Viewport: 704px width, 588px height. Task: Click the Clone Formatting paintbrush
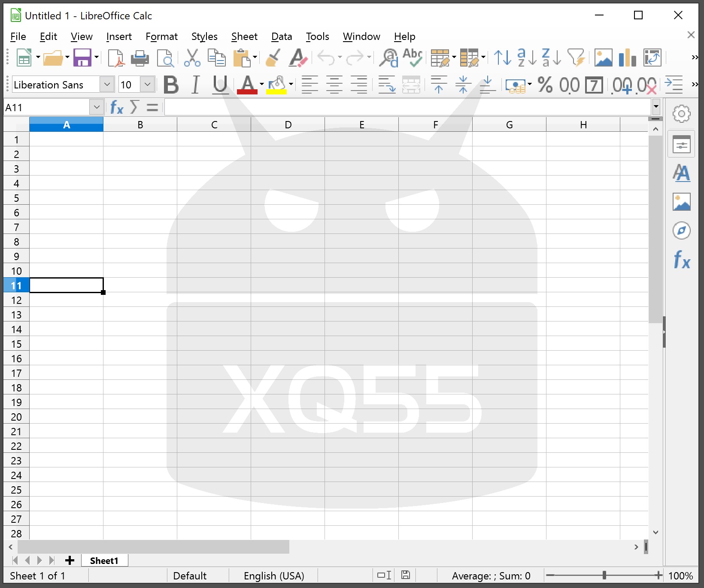[273, 58]
